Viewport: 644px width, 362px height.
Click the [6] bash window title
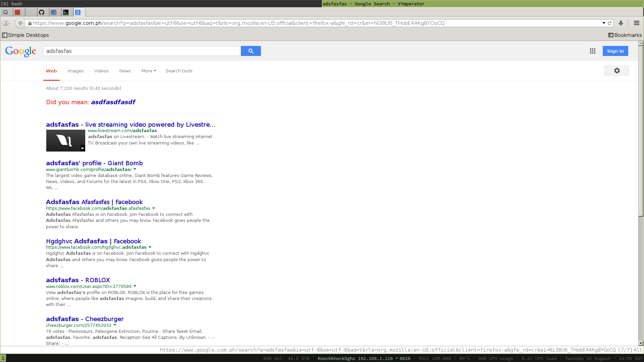point(12,4)
